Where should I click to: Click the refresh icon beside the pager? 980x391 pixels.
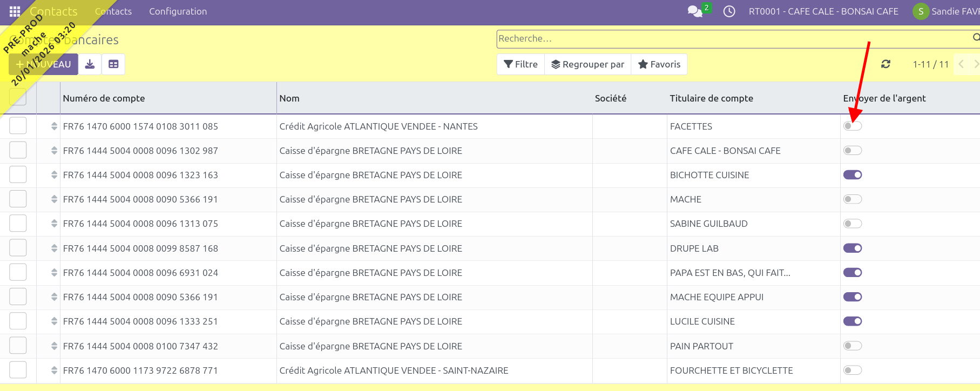(886, 64)
